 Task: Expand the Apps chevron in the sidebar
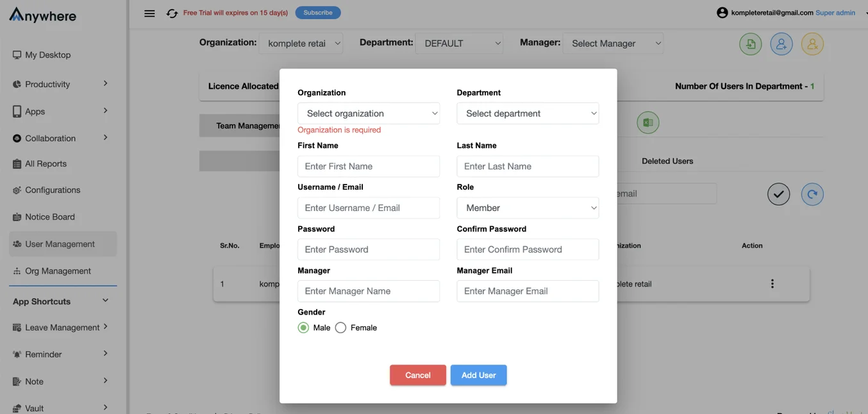106,111
